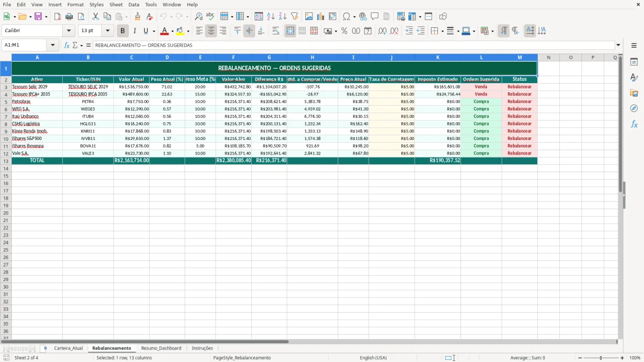Image resolution: width=644 pixels, height=362 pixels.
Task: Open the sidebar Functions deck
Action: pos(634,124)
